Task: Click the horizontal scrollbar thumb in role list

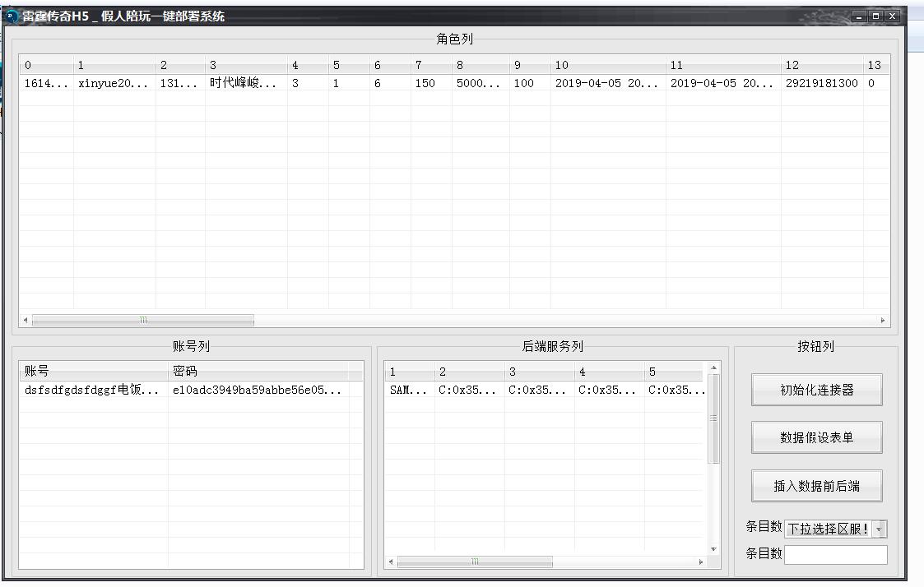Action: [142, 321]
